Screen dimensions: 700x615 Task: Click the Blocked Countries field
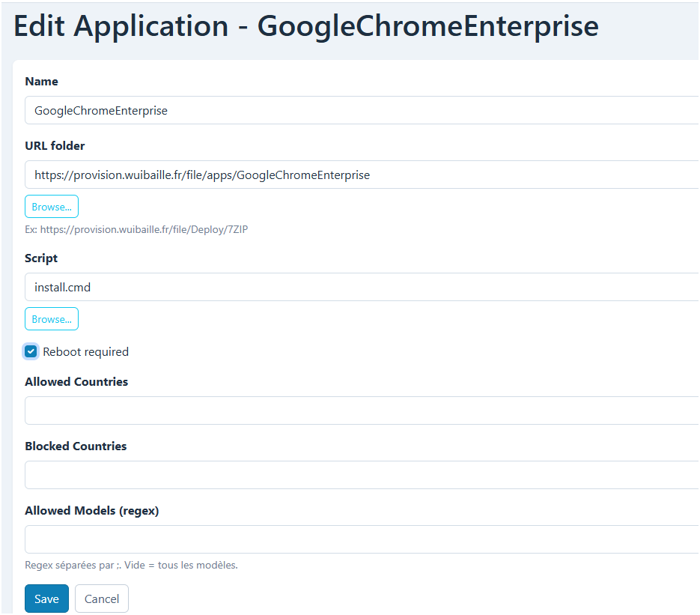point(362,475)
